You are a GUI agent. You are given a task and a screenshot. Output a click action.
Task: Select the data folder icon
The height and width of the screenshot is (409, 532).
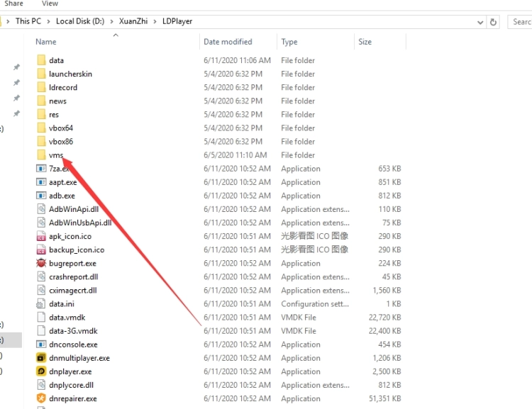pos(41,60)
